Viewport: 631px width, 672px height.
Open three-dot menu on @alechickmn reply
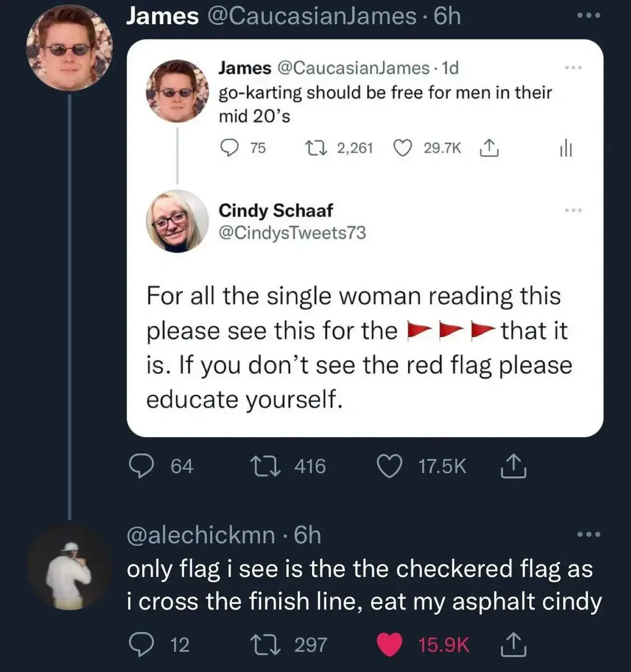[589, 534]
